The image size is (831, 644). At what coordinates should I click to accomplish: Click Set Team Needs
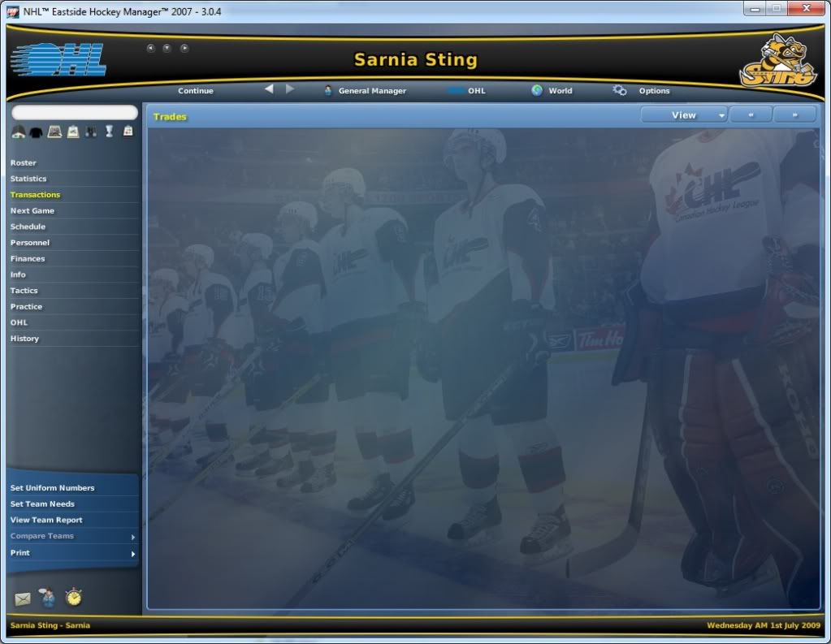[42, 504]
